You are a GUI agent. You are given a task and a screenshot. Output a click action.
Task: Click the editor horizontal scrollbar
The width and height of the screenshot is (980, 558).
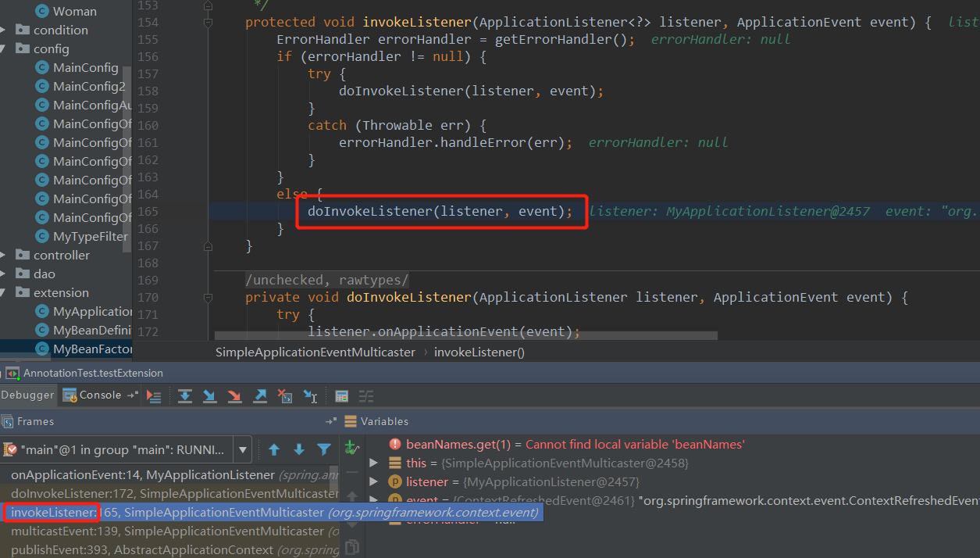465,336
